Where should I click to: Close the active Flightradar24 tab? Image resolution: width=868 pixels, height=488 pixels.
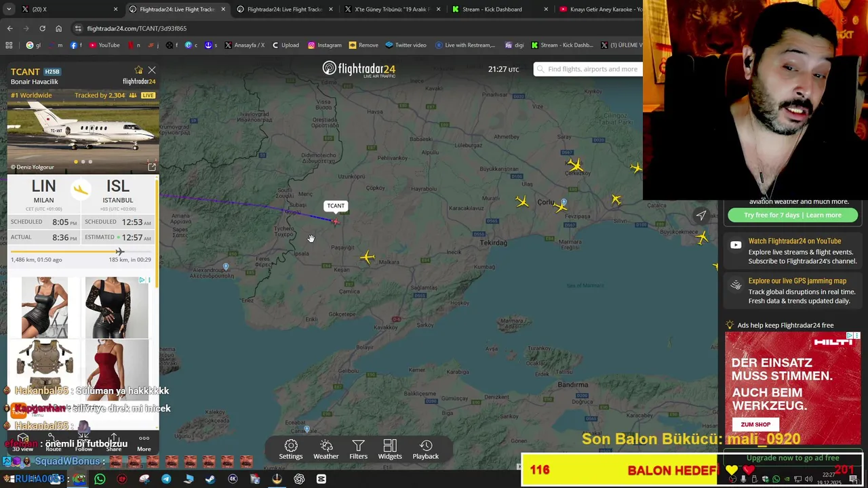[x=223, y=9]
